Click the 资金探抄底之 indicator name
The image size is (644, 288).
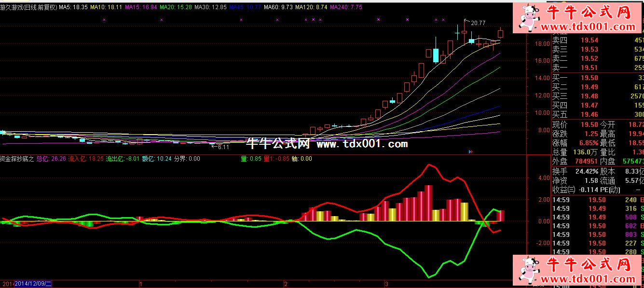(x=17, y=158)
